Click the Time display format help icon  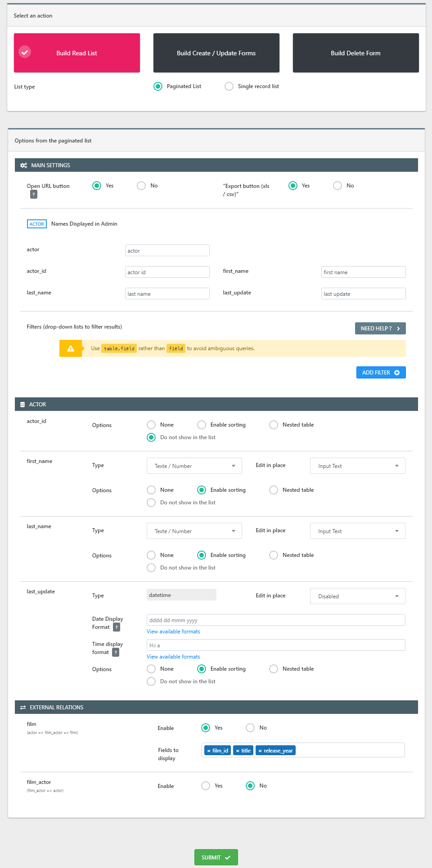(116, 652)
